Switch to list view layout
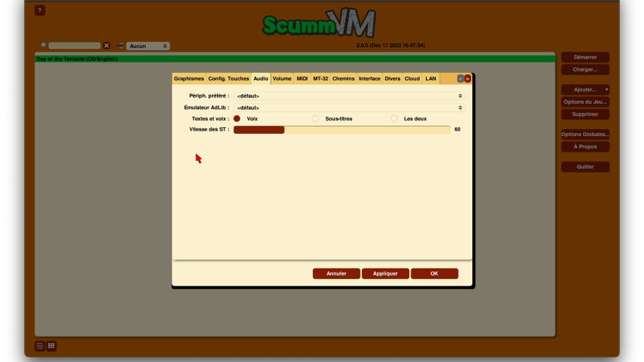 pyautogui.click(x=40, y=346)
